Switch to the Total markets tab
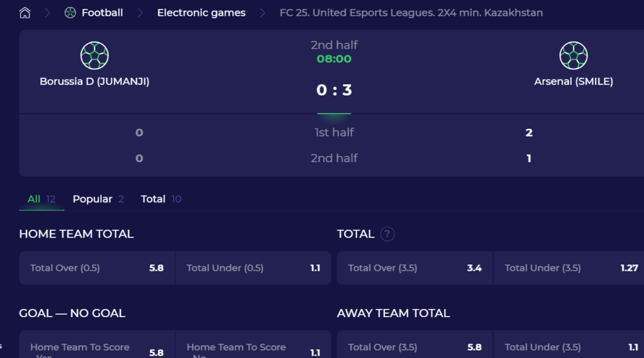The width and height of the screenshot is (644, 358). tap(160, 199)
